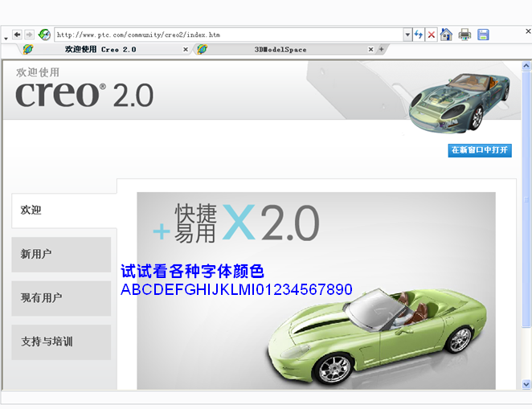Image resolution: width=532 pixels, height=409 pixels.
Task: Go to the home page icon
Action: [446, 35]
